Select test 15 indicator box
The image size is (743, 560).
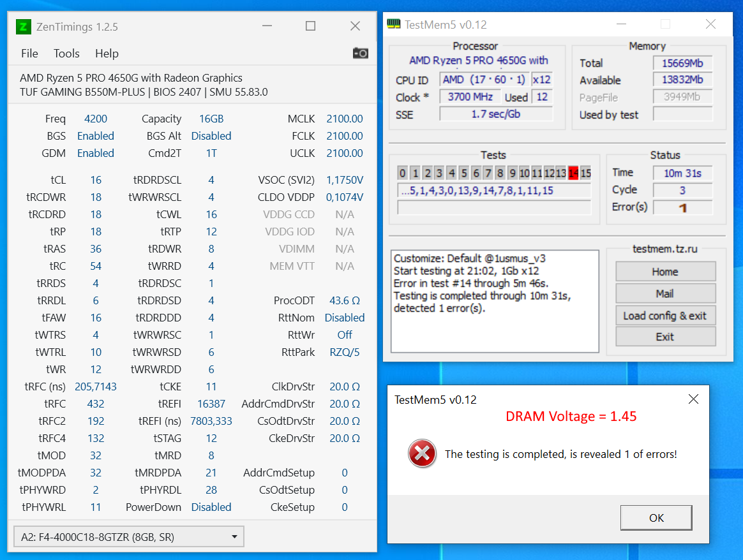click(x=586, y=173)
